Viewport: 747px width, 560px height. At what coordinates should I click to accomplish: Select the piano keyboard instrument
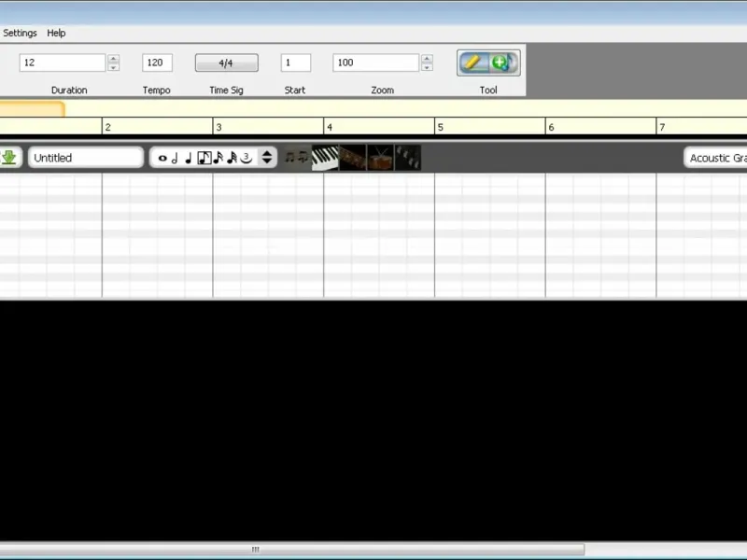click(x=325, y=158)
